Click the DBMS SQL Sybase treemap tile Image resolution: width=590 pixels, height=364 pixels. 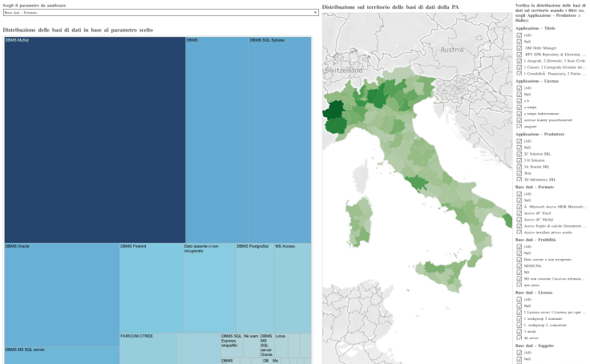(x=280, y=140)
